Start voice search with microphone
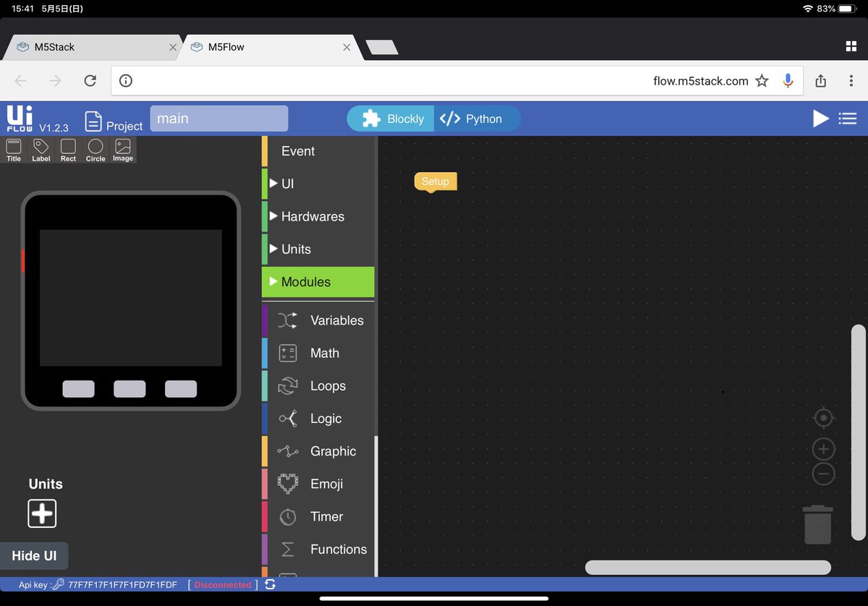The width and height of the screenshot is (868, 606). [x=788, y=81]
